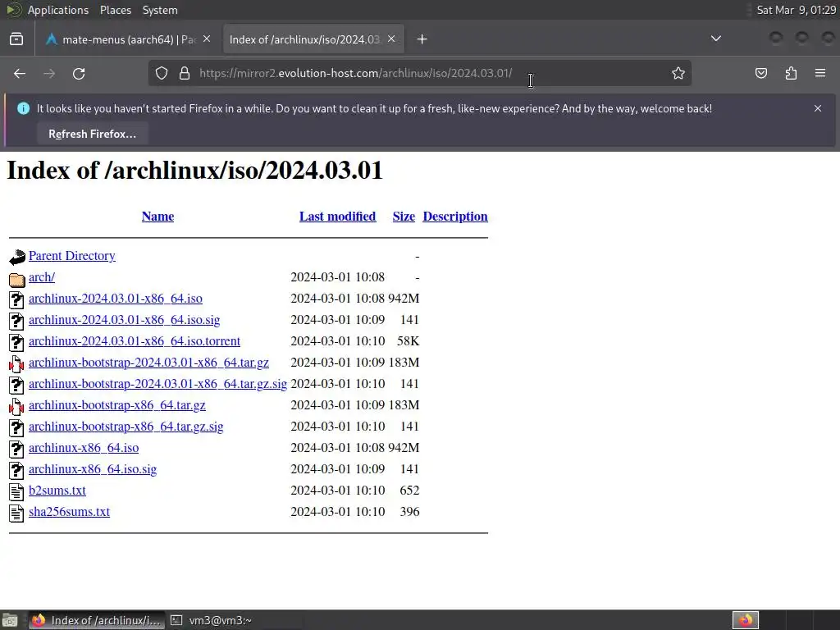
Task: Open the arch/ folder link
Action: click(42, 277)
